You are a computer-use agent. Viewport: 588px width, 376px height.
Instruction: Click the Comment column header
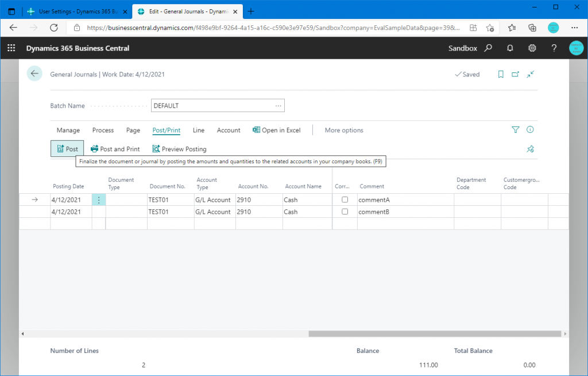coord(372,186)
